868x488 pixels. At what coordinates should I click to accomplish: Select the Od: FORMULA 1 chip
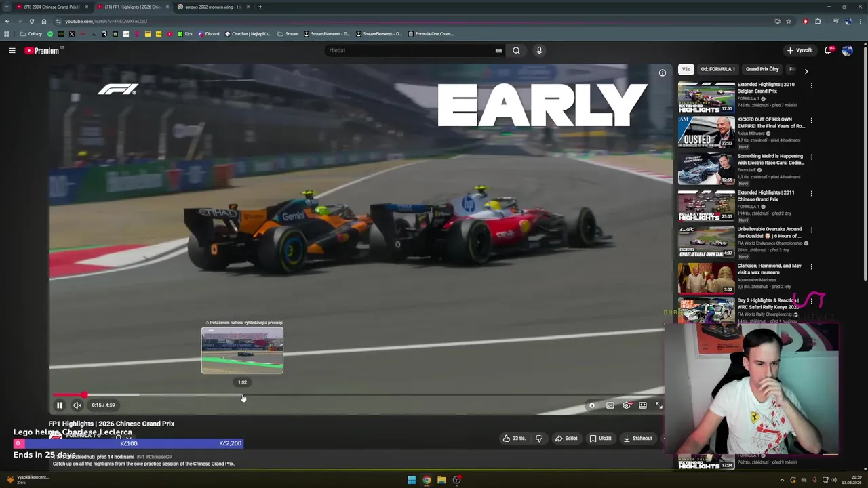[717, 69]
